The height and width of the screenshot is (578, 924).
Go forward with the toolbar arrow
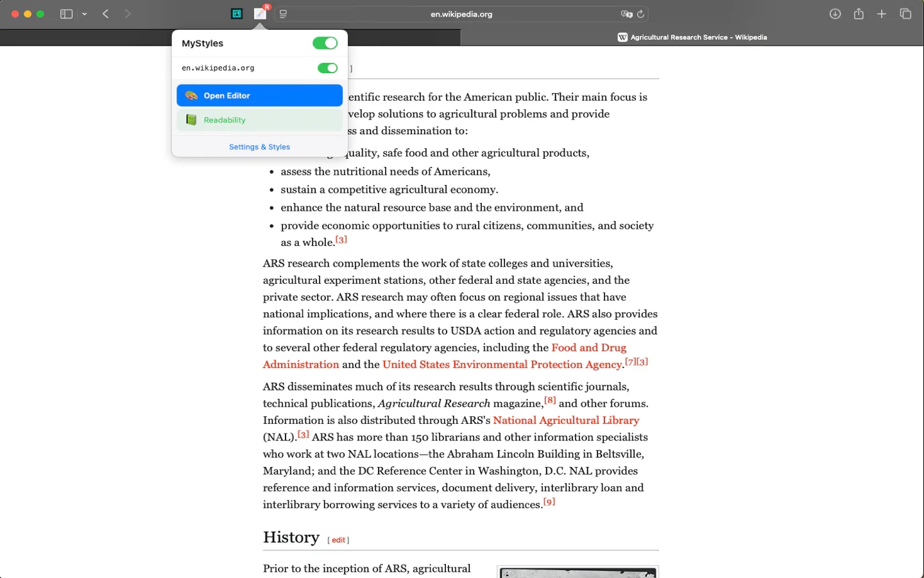coord(128,13)
